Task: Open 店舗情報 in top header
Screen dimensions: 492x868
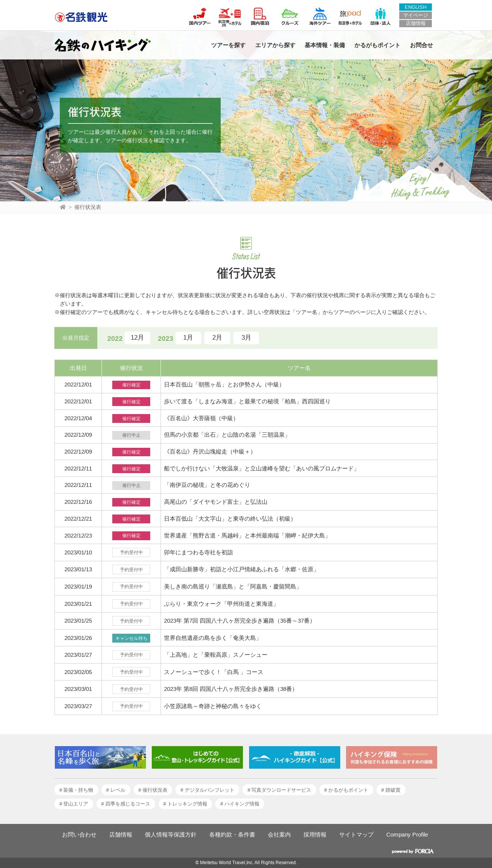Action: tap(415, 23)
